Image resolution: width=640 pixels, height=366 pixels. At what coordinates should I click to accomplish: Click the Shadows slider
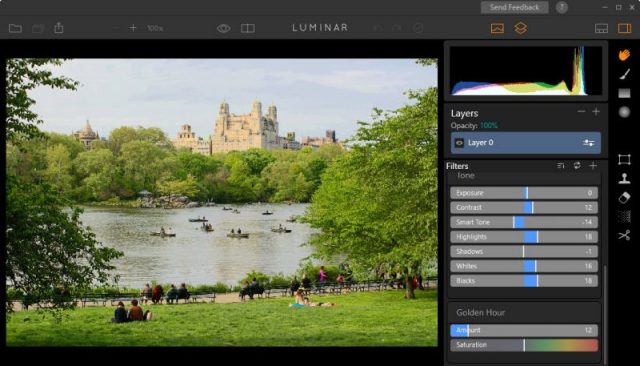[x=524, y=251]
